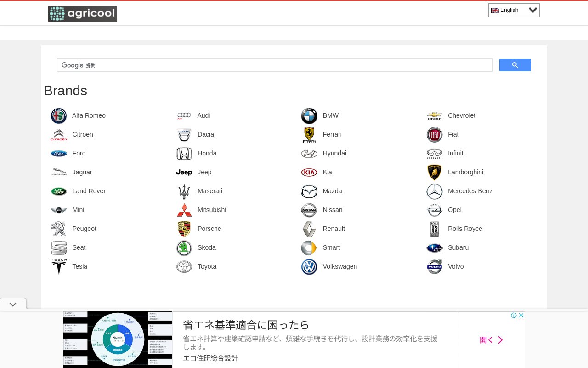
Task: Click the ad info i icon
Action: click(514, 316)
